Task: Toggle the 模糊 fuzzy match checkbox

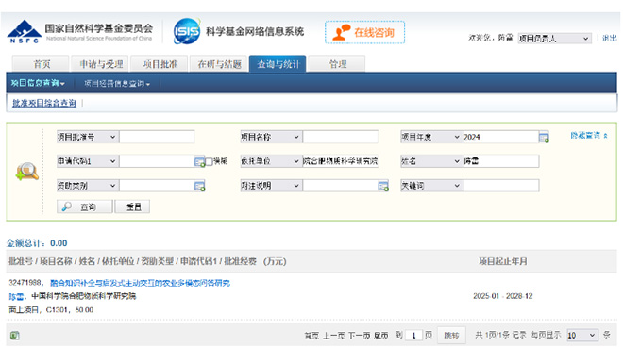Action: [210, 161]
